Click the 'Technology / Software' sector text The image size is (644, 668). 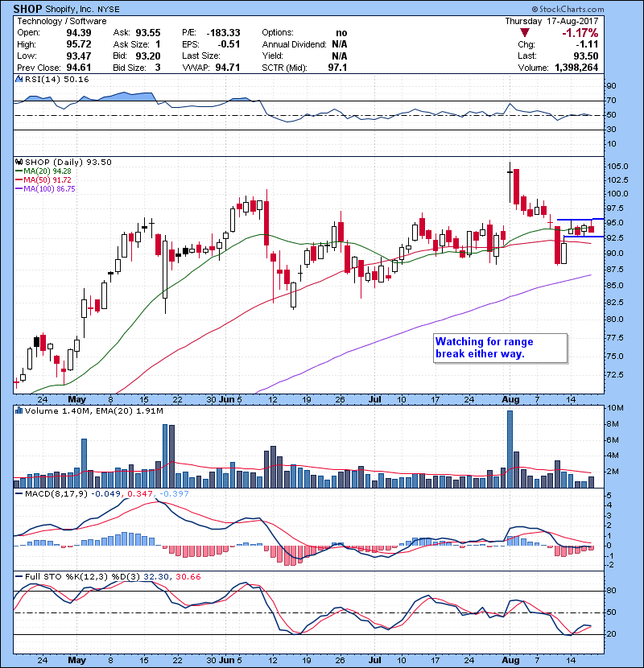coord(62,21)
